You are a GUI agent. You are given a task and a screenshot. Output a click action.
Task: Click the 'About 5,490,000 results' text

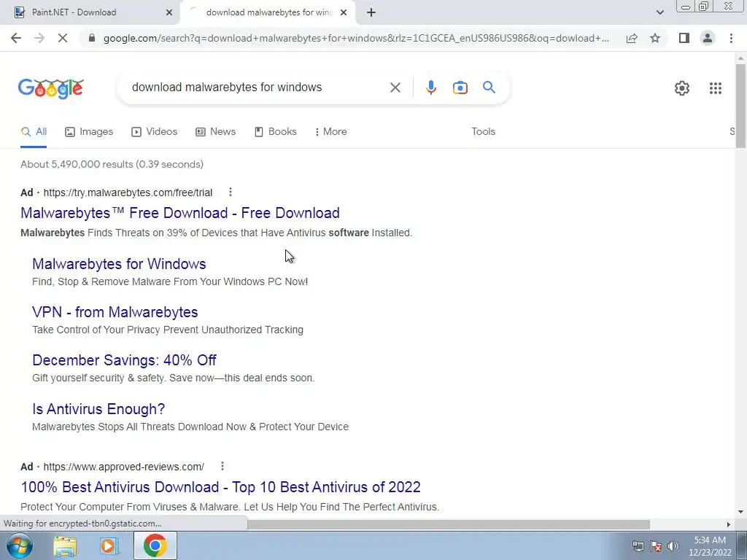(x=112, y=164)
